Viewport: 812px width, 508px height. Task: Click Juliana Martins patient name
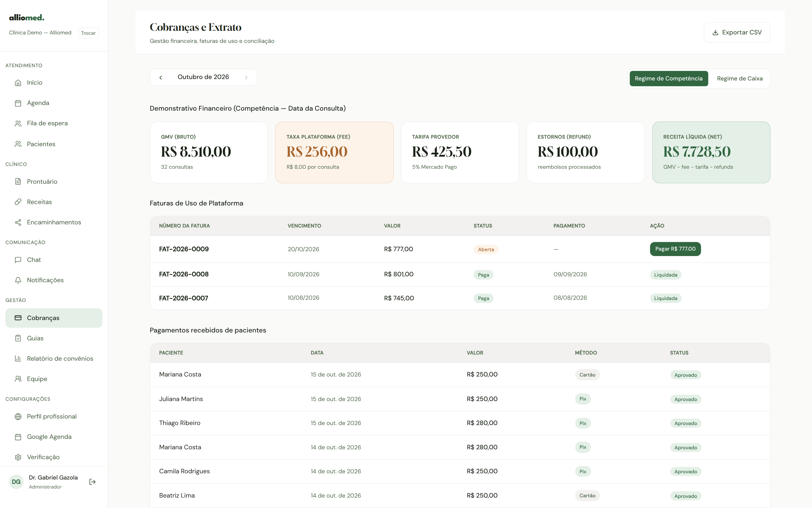181,399
